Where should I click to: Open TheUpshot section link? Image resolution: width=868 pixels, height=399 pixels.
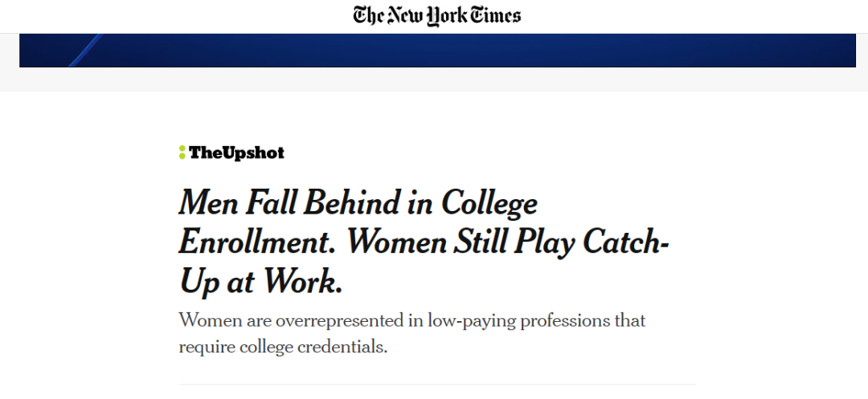[231, 153]
